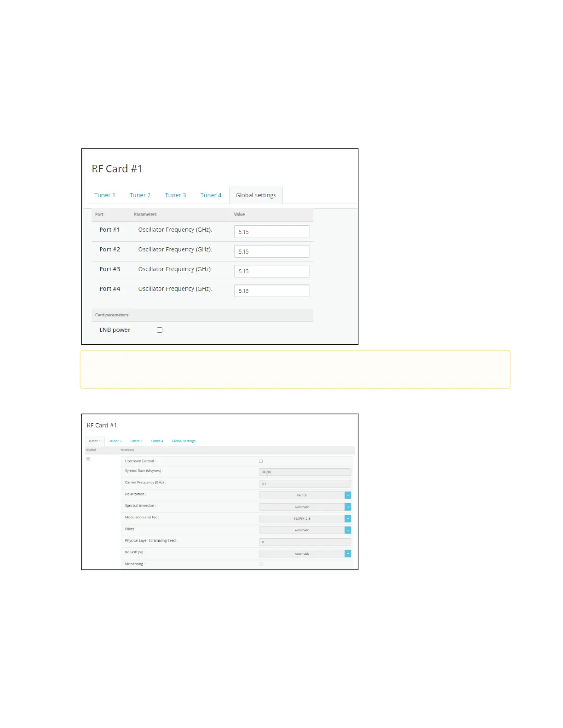
Task: Open the Polarization dropdown showing Vertical
Action: [x=305, y=495]
